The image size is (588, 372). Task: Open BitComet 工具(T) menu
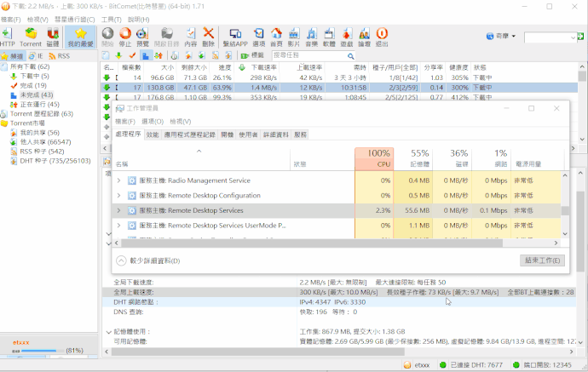(x=112, y=20)
